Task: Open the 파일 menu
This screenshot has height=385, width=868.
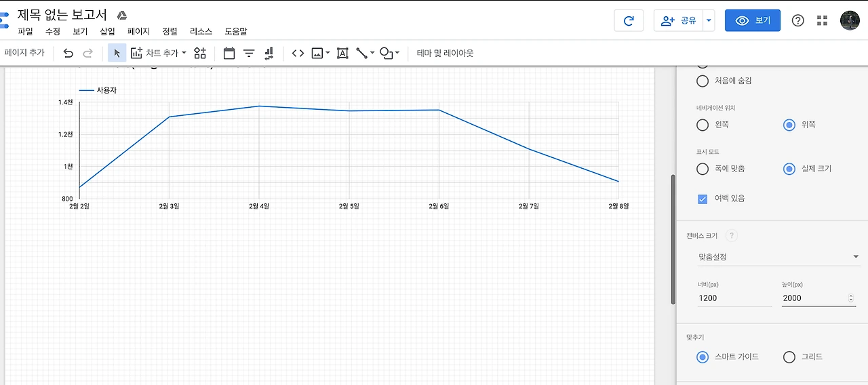Action: tap(25, 31)
